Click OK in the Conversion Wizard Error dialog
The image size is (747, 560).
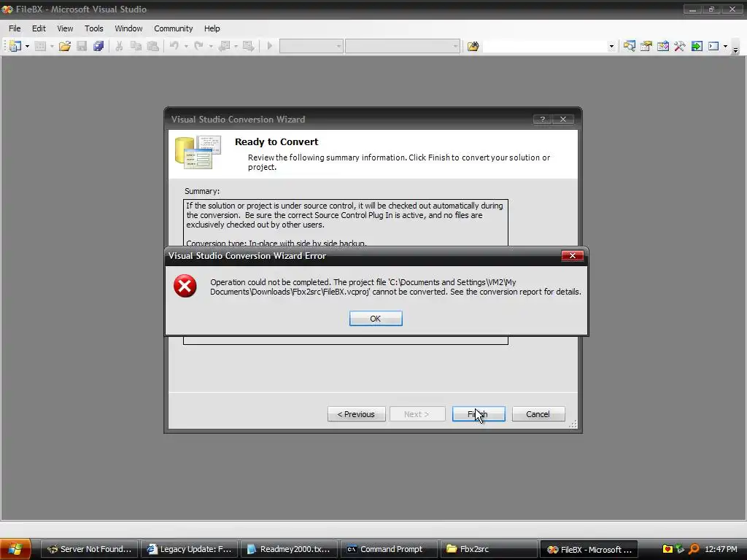376,319
